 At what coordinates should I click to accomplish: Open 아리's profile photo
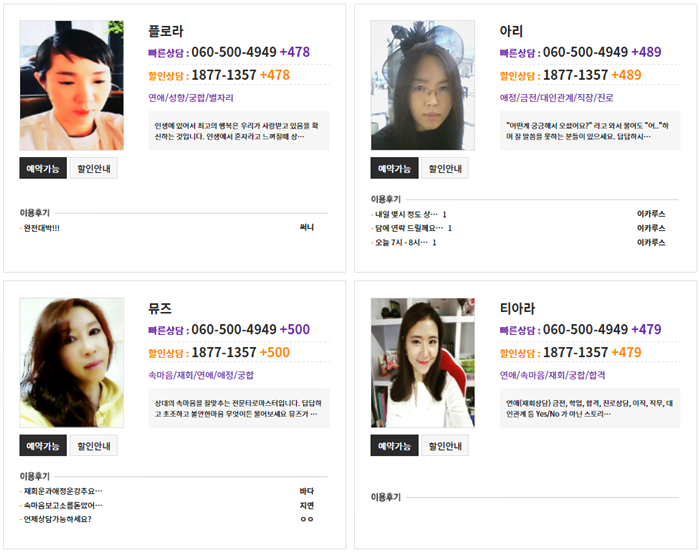tap(423, 85)
